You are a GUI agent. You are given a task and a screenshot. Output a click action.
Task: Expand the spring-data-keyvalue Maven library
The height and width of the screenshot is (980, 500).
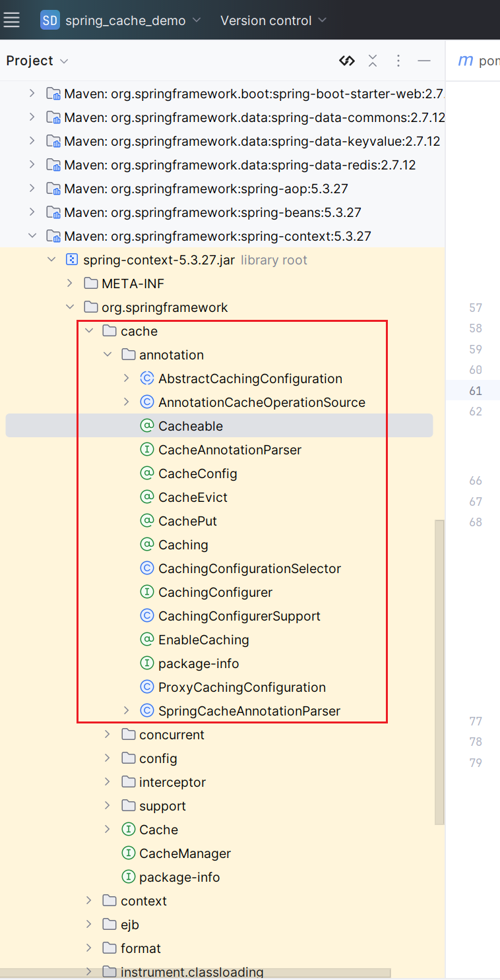pyautogui.click(x=32, y=141)
